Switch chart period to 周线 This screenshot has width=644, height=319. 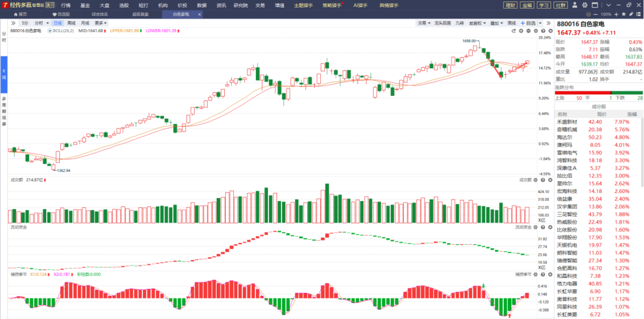click(x=71, y=23)
